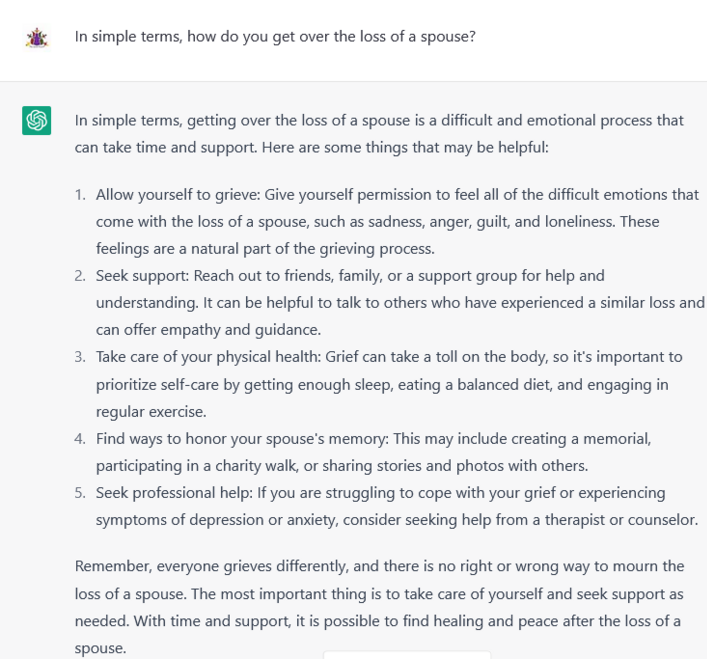
Task: Click the list number '1.' marker
Action: click(80, 195)
